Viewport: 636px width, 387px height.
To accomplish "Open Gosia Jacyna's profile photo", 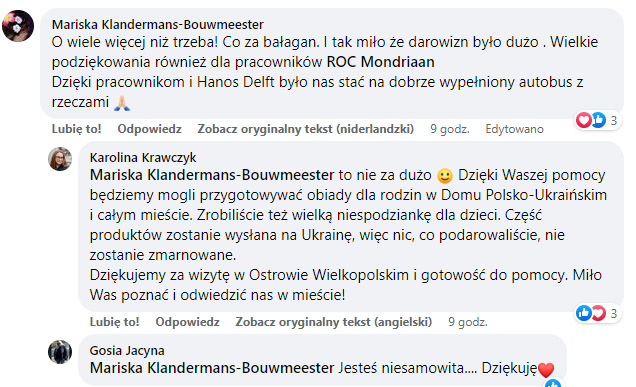I will (60, 352).
